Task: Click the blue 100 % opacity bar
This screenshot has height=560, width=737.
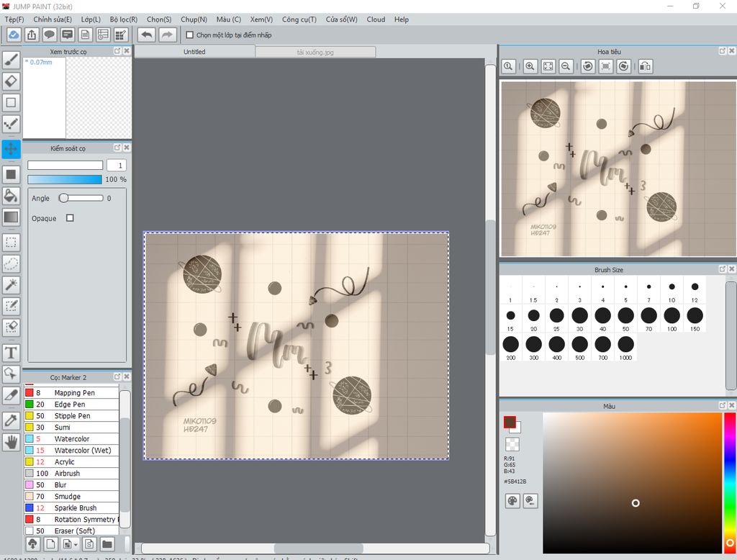Action: 65,180
